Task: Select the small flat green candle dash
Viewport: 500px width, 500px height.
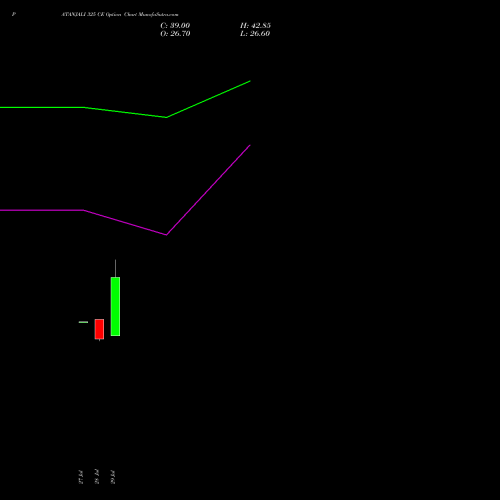Action: pos(83,322)
